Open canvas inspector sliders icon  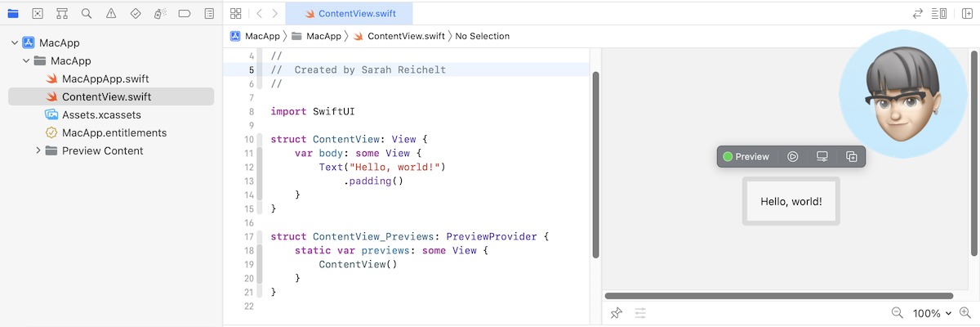640,313
